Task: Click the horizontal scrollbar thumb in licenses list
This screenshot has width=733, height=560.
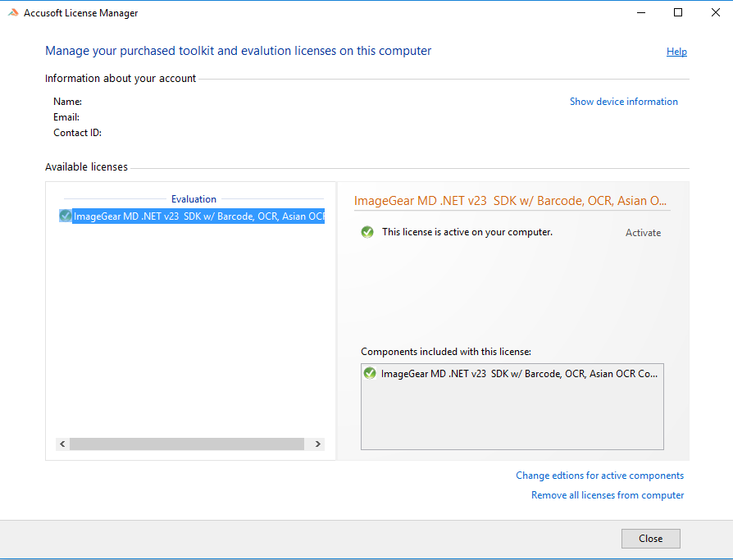Action: [187, 444]
